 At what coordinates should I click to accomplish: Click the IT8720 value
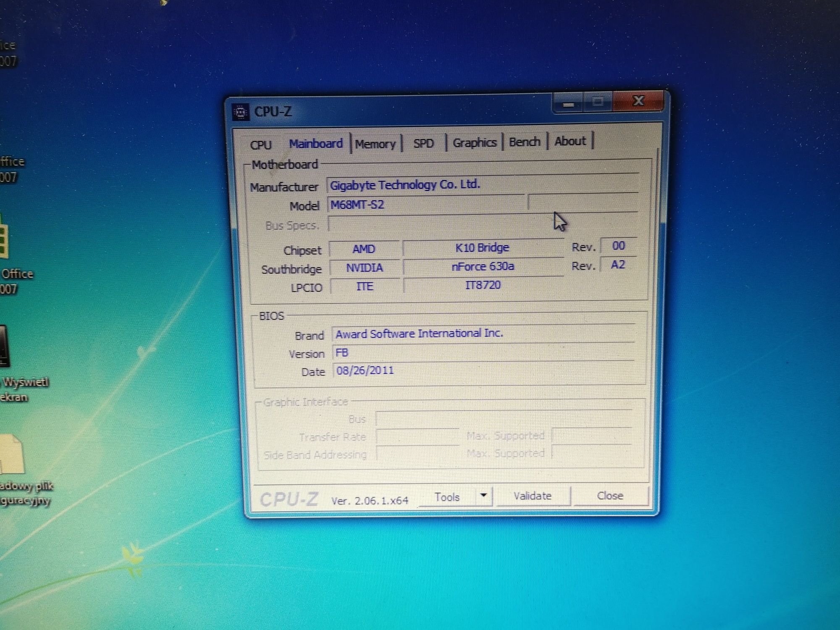tap(483, 285)
